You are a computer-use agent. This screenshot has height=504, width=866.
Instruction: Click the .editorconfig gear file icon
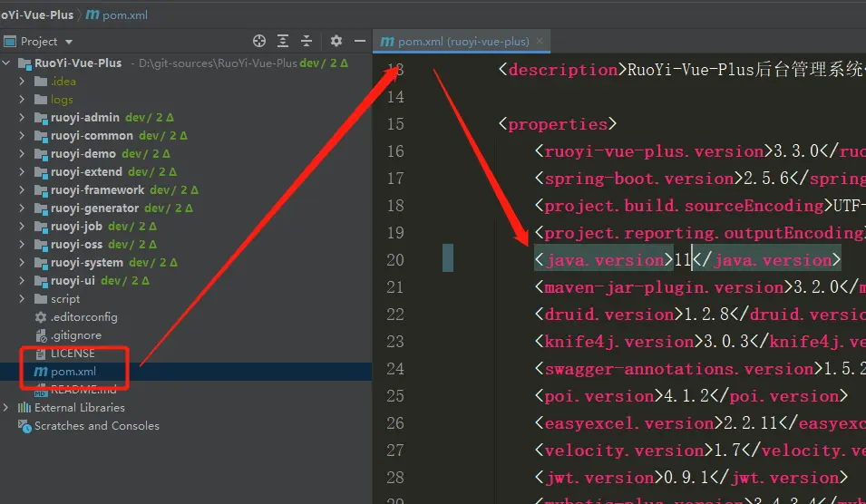pyautogui.click(x=41, y=317)
